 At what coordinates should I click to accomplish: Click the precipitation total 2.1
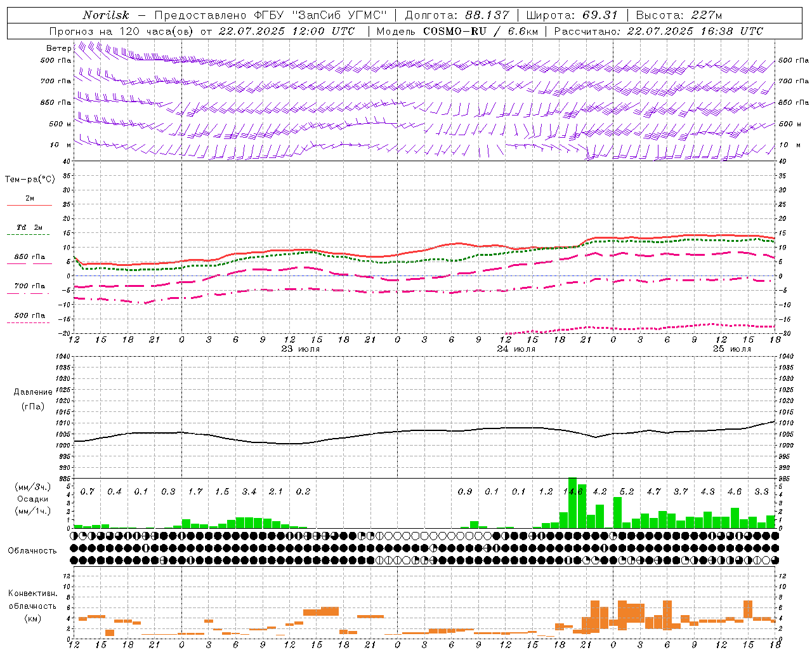pyautogui.click(x=276, y=492)
